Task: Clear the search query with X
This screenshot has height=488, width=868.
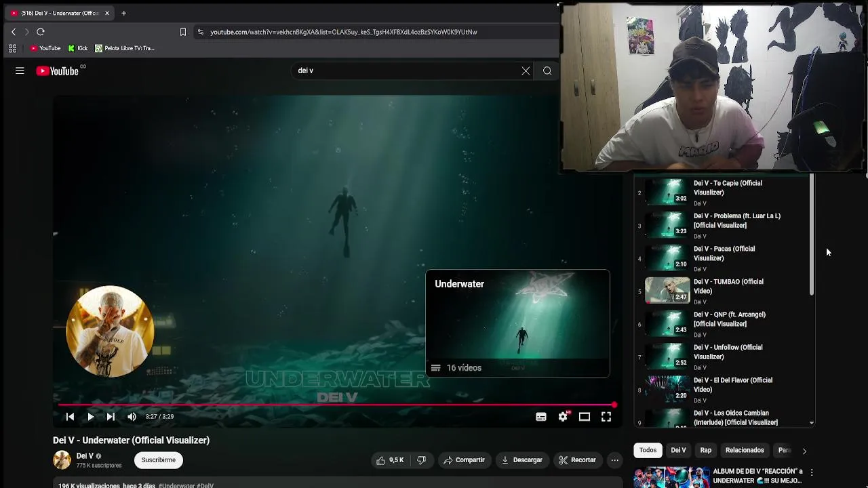Action: (526, 70)
